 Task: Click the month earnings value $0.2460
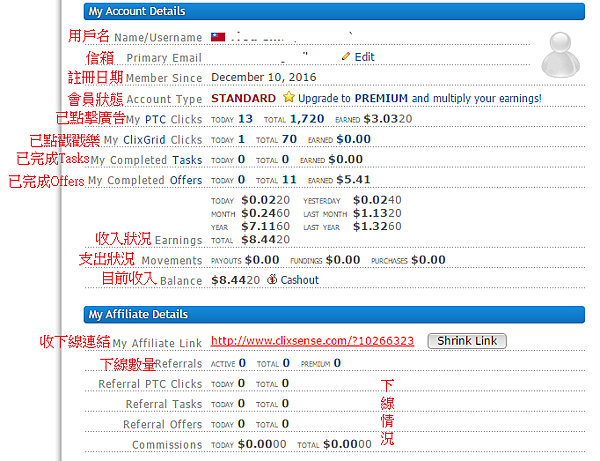pos(266,213)
